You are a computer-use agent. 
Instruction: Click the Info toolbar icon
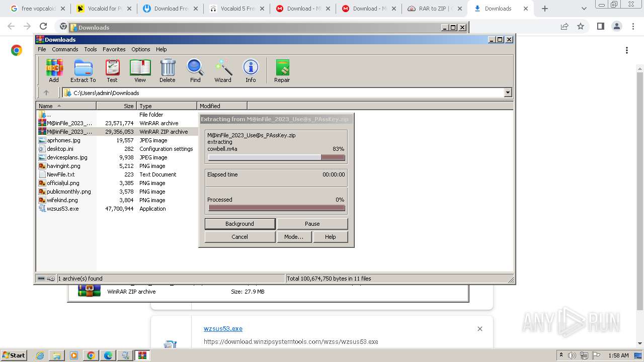pyautogui.click(x=251, y=70)
